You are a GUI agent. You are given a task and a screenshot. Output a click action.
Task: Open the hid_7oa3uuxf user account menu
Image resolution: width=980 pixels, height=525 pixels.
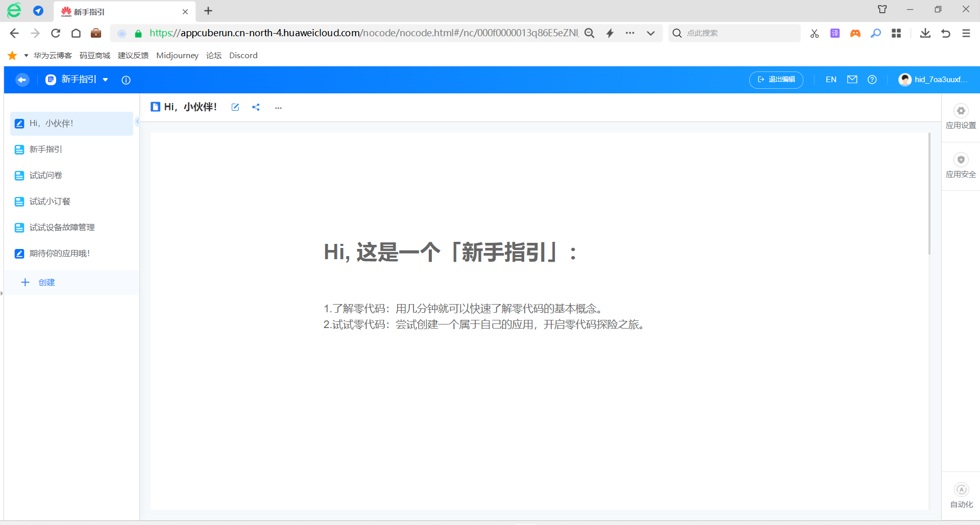coord(934,80)
